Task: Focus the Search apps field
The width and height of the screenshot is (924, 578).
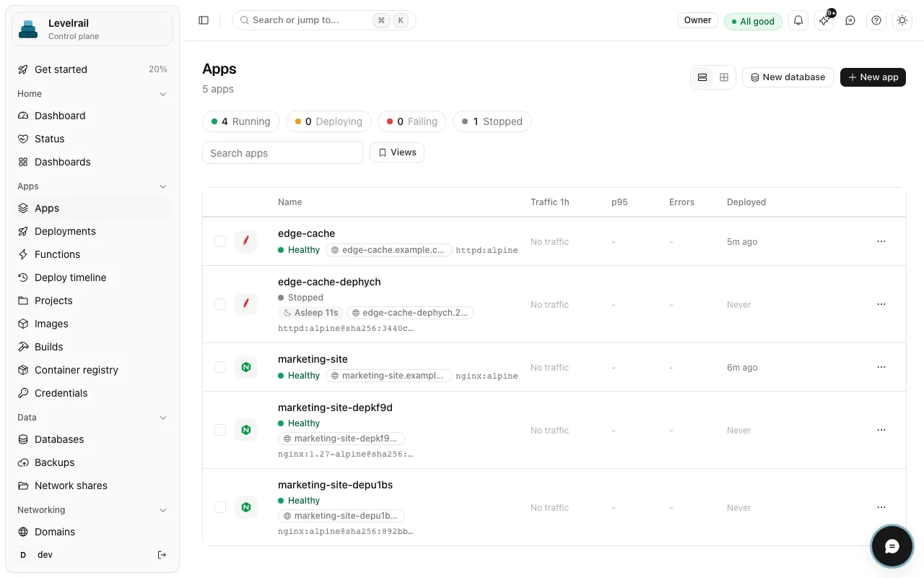Action: tap(282, 152)
